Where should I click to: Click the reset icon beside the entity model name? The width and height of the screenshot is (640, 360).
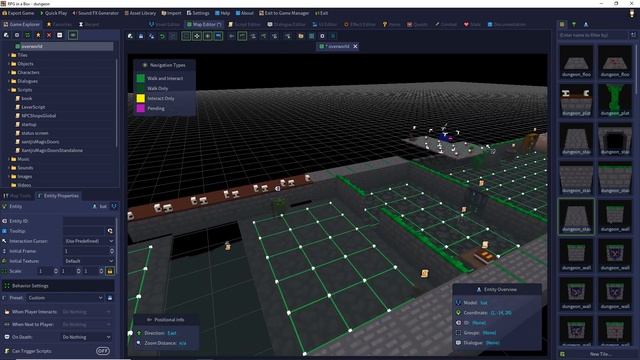113,207
